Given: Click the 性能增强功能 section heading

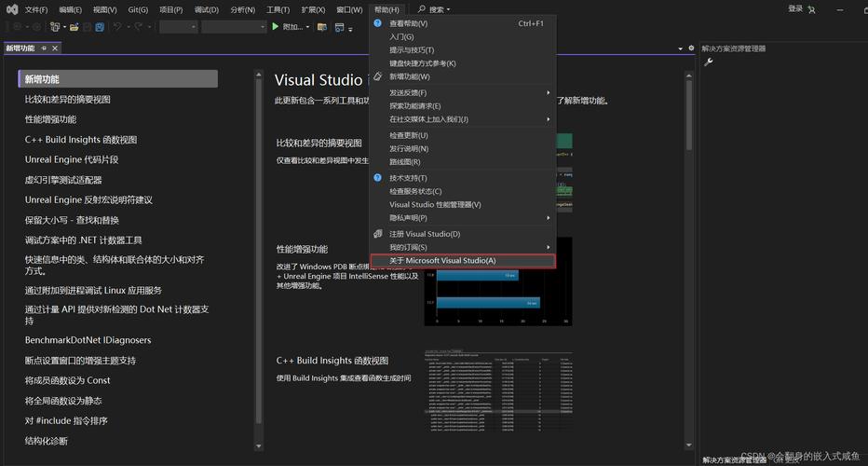Looking at the screenshot, I should 302,250.
